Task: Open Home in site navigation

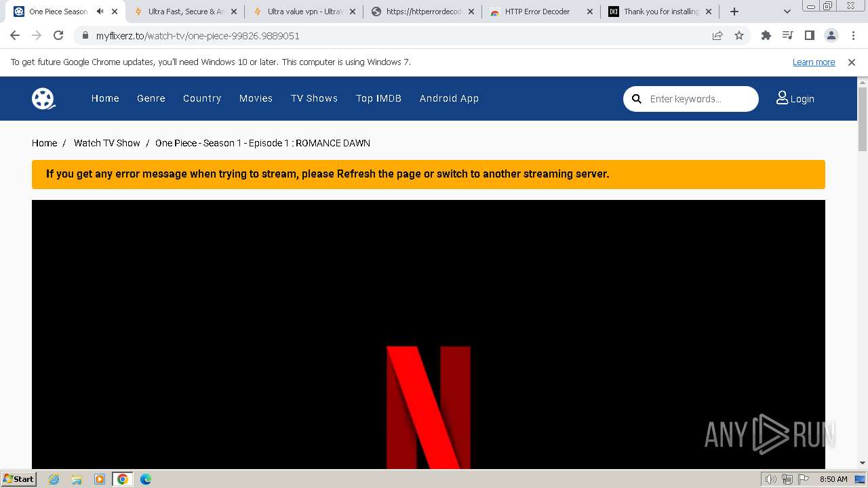Action: pyautogui.click(x=105, y=98)
